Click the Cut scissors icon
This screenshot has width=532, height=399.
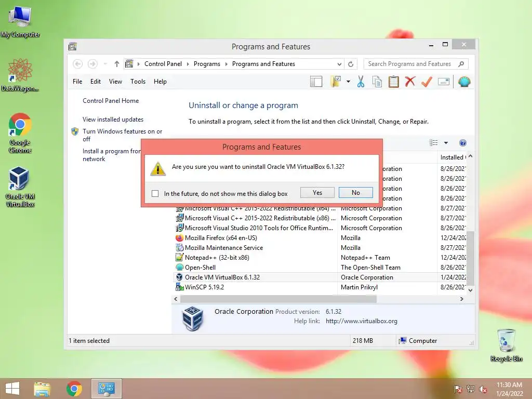coord(361,82)
